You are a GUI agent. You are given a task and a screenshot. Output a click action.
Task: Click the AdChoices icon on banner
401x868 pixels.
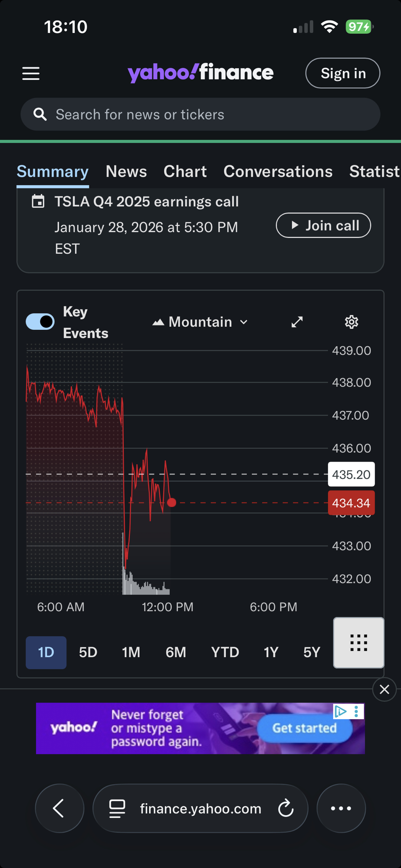(x=340, y=711)
